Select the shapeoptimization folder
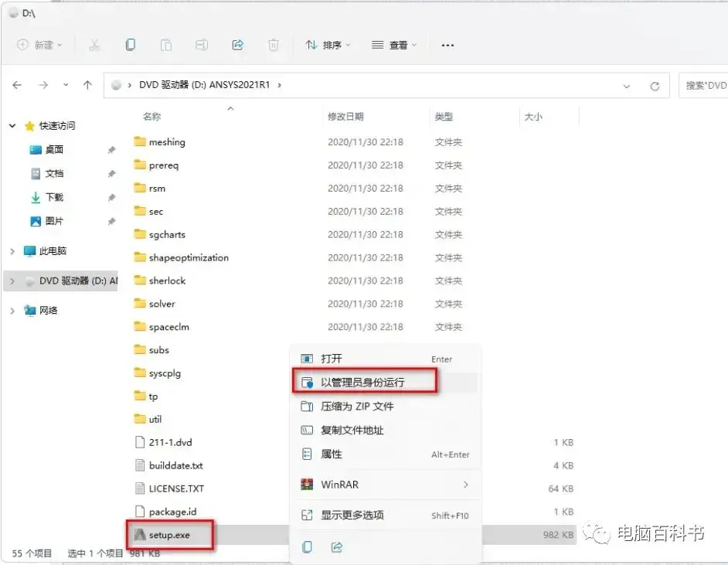Image resolution: width=728 pixels, height=565 pixels. coord(189,257)
